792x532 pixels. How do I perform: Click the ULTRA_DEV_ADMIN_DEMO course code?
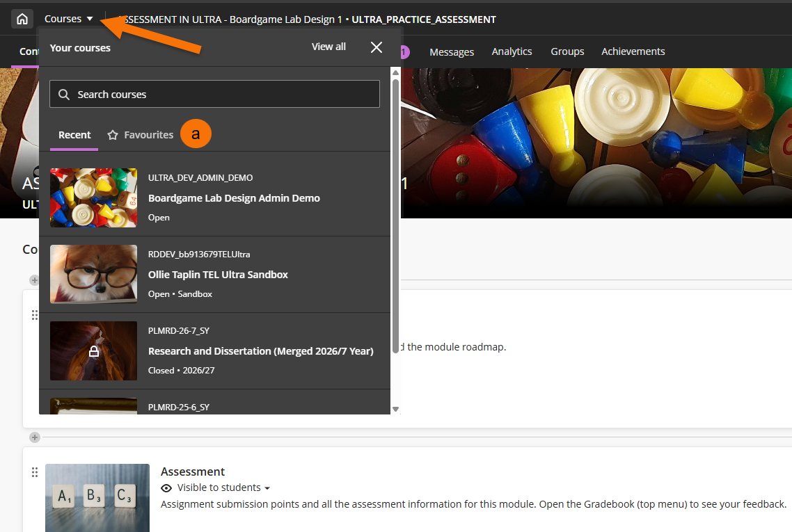coord(200,177)
